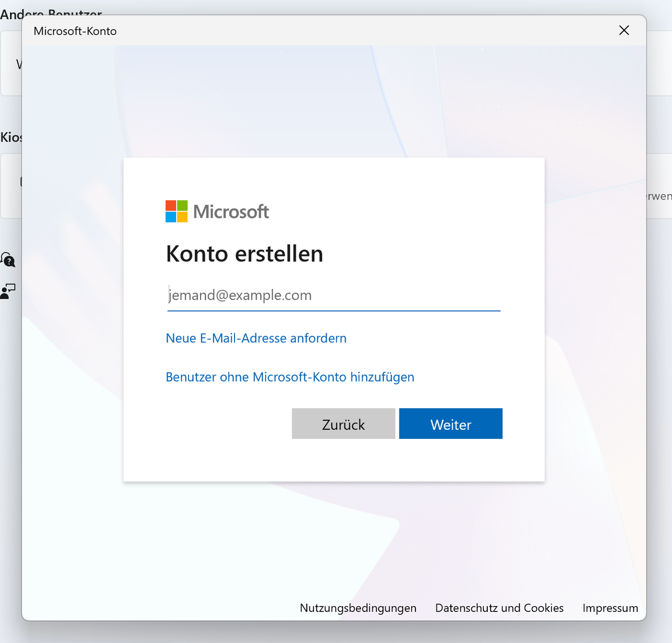Open the Nutzungsbedingungen link
672x643 pixels.
click(x=358, y=608)
